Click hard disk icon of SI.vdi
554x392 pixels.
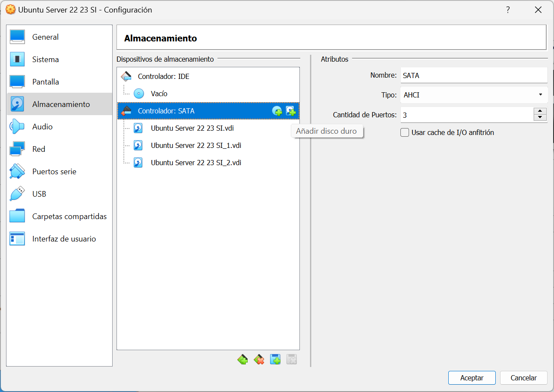tap(138, 128)
